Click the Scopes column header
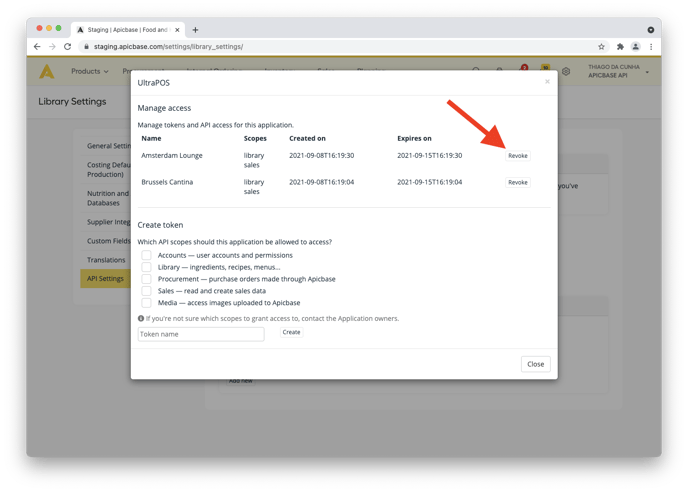 click(x=255, y=138)
